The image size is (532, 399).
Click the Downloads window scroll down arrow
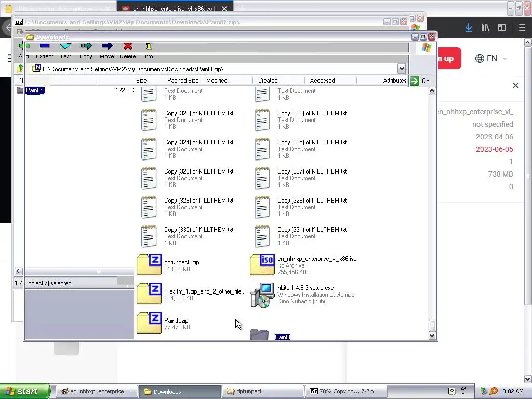click(432, 336)
